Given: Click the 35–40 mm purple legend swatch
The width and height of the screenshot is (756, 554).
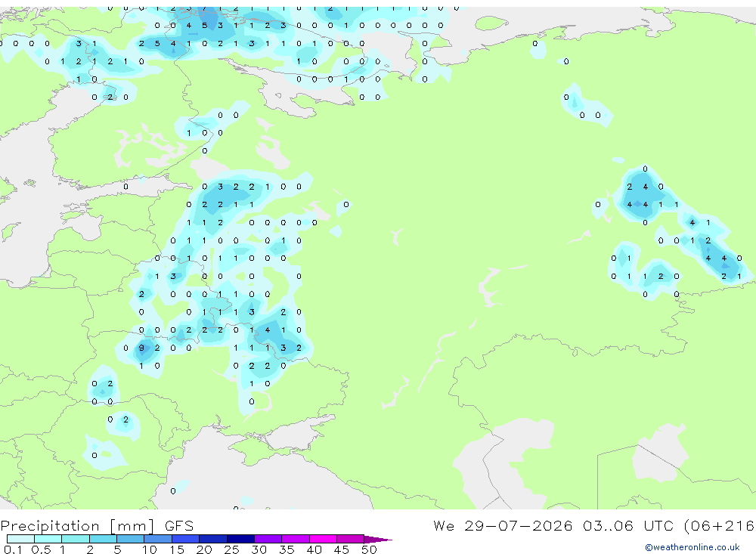Looking at the screenshot, I should 296,539.
